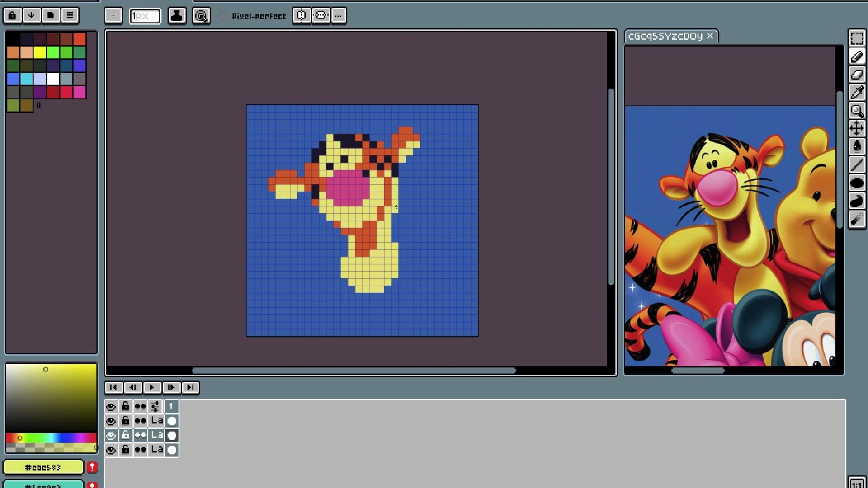This screenshot has width=868, height=488.
Task: Go to the last frame
Action: [x=190, y=388]
